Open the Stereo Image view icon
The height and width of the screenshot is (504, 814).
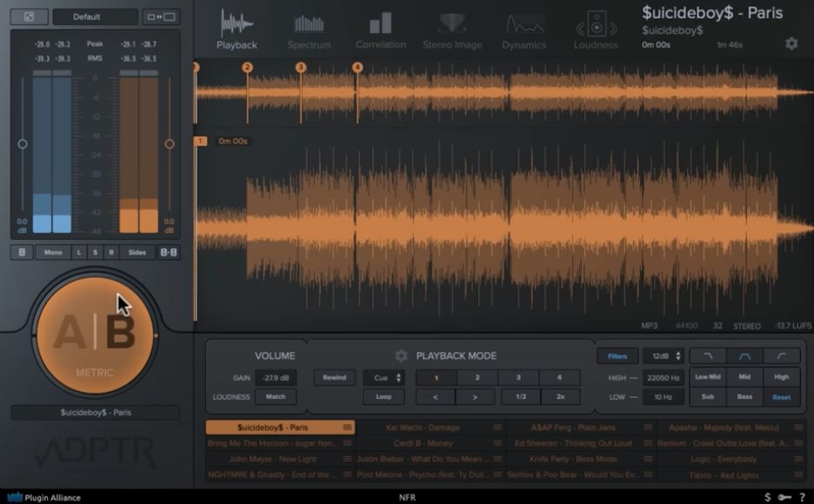point(452,23)
